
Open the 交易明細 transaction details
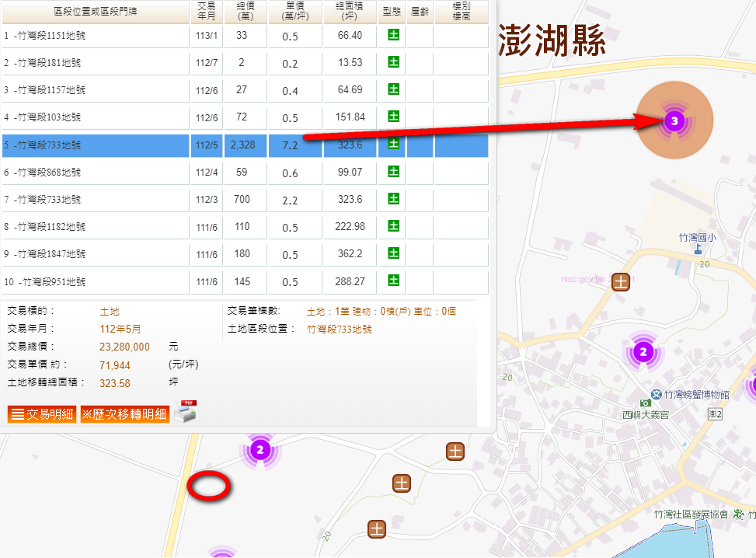[x=43, y=414]
